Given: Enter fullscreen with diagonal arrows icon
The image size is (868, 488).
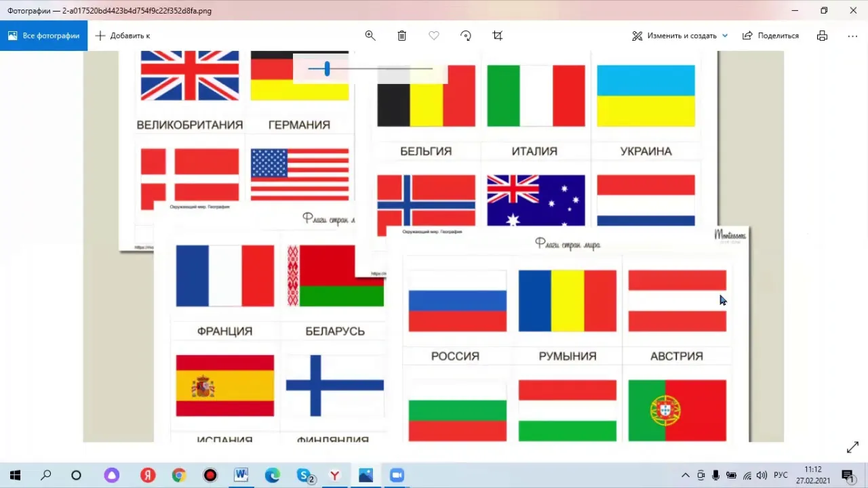Looking at the screenshot, I should pos(853,448).
